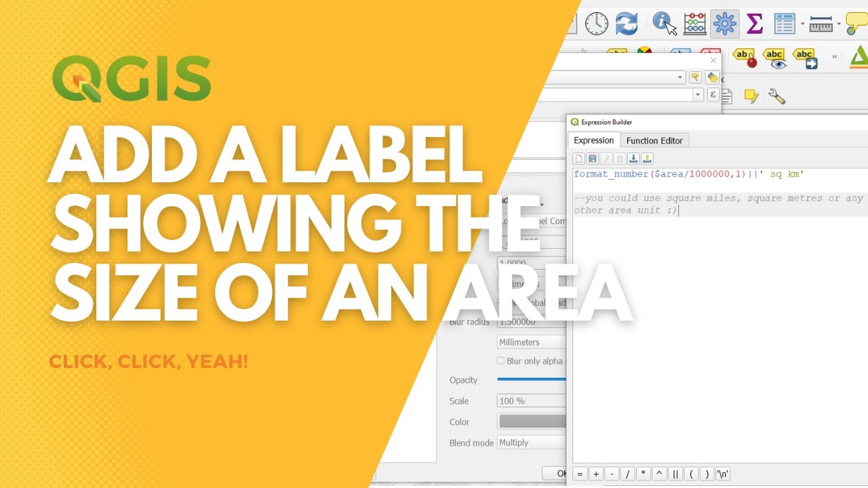
Task: Insert the close parenthesis button
Action: (x=707, y=474)
